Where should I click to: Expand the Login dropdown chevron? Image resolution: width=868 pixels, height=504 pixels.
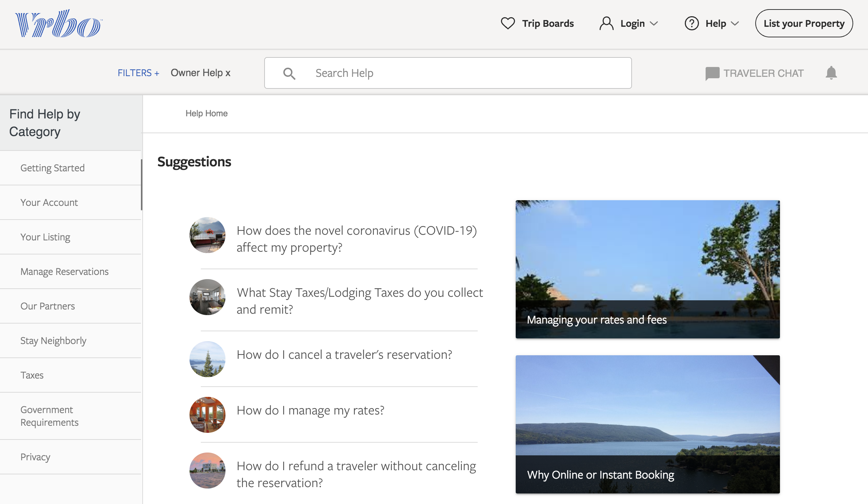tap(654, 24)
